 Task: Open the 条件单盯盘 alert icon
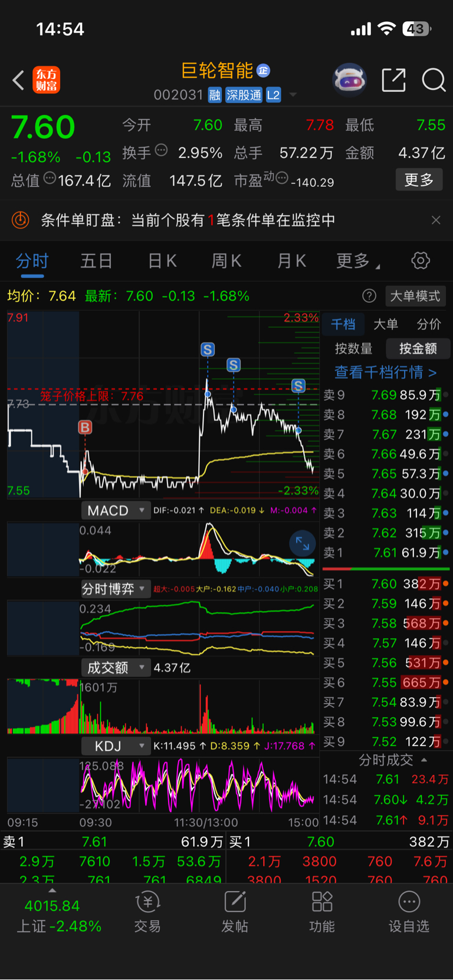(x=20, y=220)
